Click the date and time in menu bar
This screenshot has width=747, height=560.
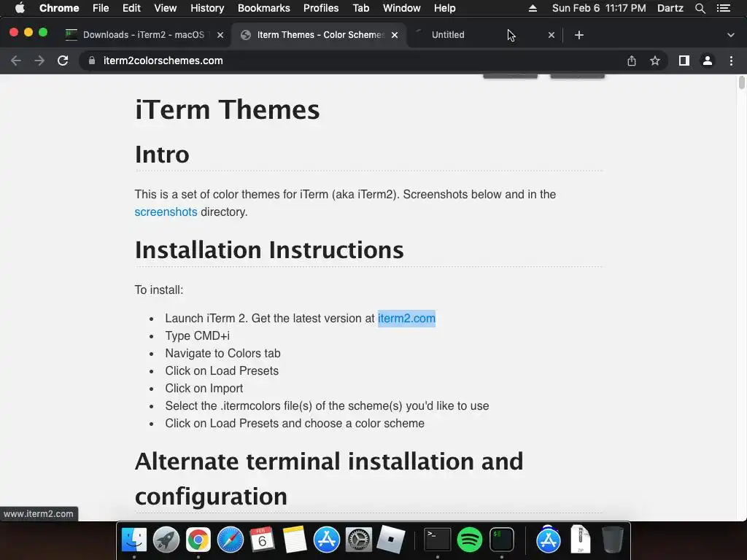(599, 8)
